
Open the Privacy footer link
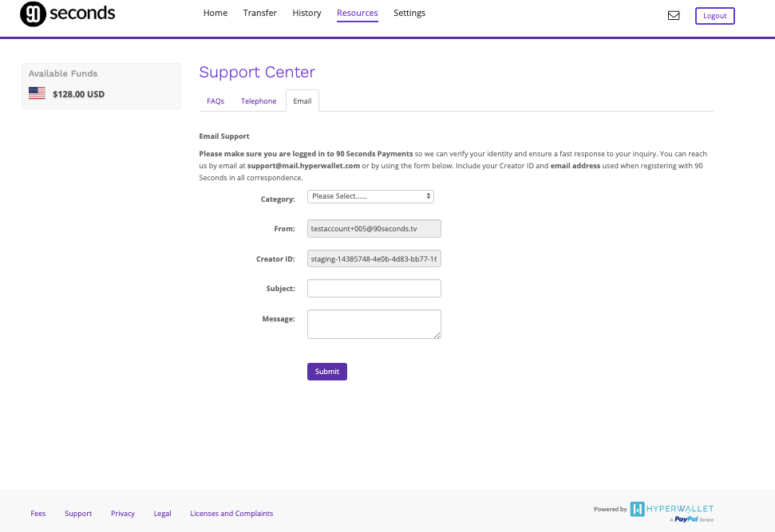pyautogui.click(x=123, y=514)
